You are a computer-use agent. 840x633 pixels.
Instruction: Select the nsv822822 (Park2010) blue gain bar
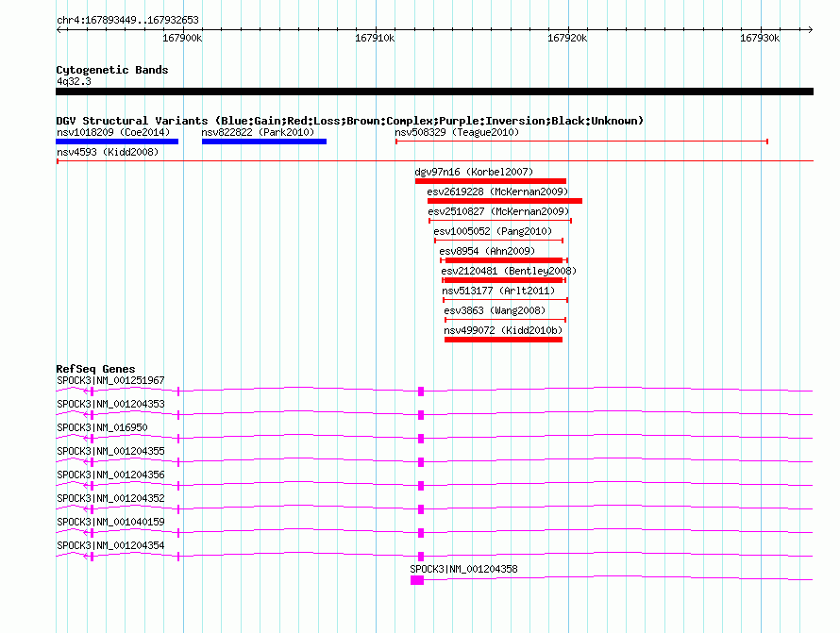264,142
